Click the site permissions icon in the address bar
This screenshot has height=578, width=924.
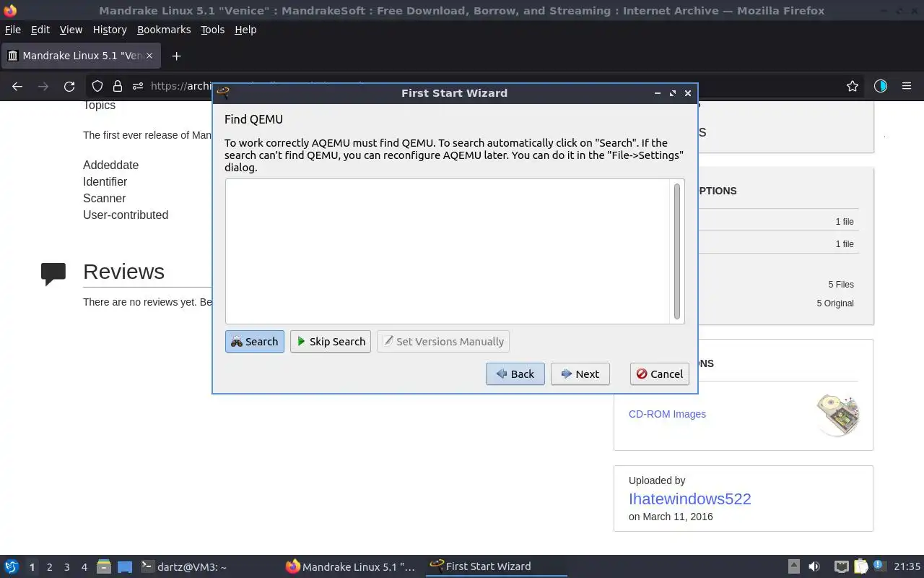(137, 86)
